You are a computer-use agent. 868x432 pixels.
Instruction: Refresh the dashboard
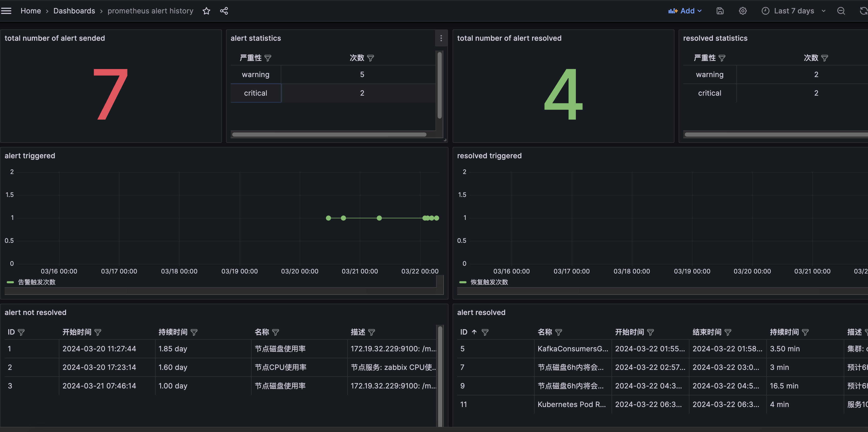click(x=863, y=11)
